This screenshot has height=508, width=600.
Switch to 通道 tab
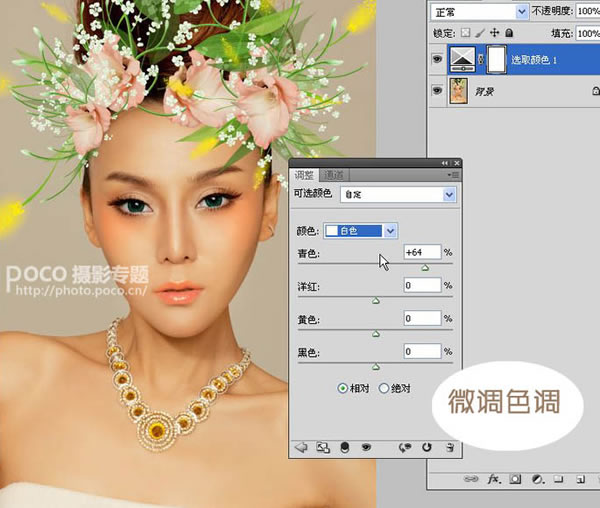click(334, 175)
